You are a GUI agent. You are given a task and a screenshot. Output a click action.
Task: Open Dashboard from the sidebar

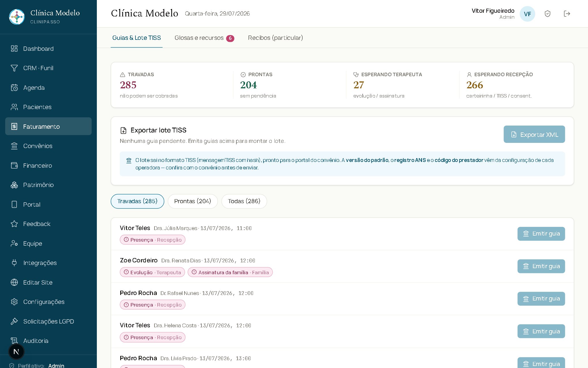(48, 48)
